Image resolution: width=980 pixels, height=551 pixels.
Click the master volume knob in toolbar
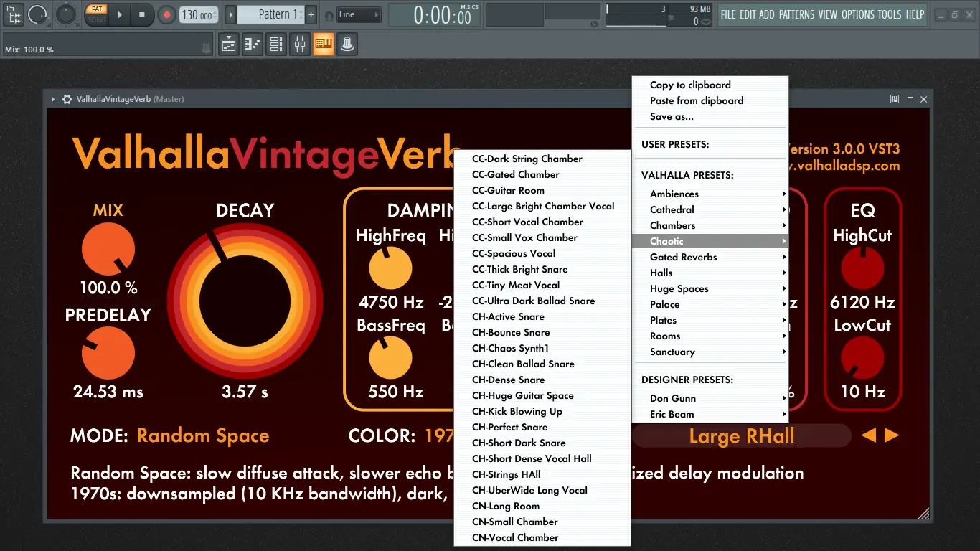coord(37,14)
